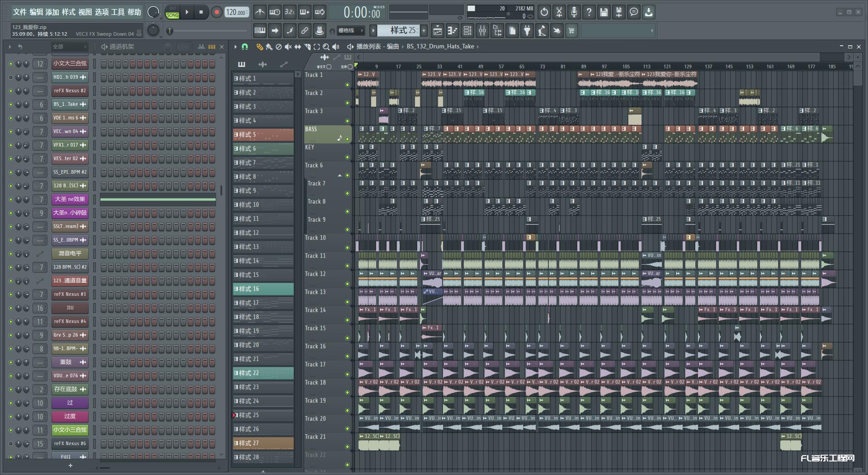Click the undo history circular arrow icon
Screen dimensions: 868x475
pyautogui.click(x=544, y=12)
